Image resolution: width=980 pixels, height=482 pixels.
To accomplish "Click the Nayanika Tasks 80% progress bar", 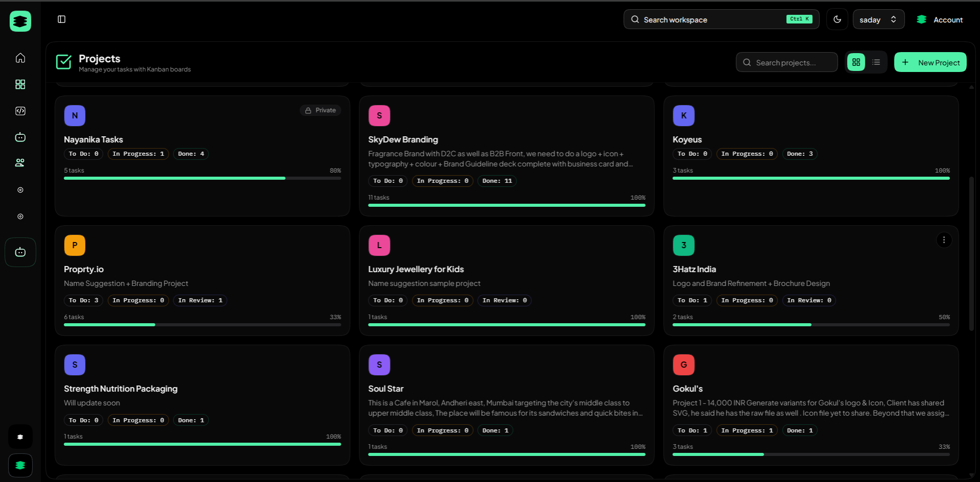I will [202, 178].
